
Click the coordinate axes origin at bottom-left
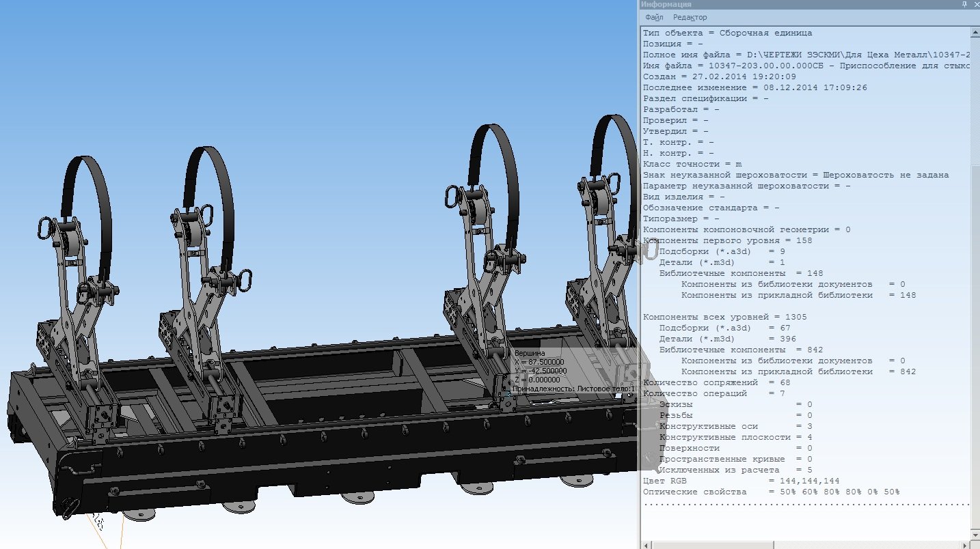click(99, 520)
